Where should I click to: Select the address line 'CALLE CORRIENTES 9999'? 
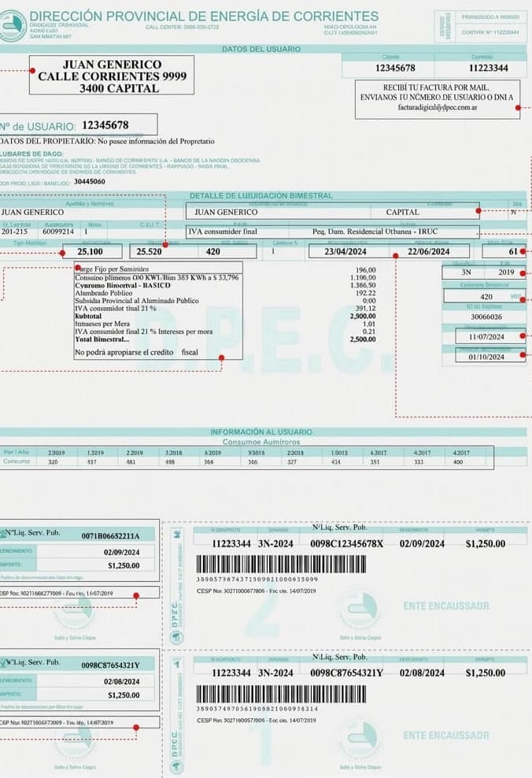click(x=112, y=76)
